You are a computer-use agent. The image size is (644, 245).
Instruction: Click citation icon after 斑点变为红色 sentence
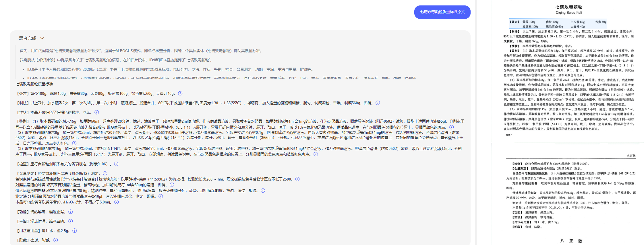click(x=74, y=143)
